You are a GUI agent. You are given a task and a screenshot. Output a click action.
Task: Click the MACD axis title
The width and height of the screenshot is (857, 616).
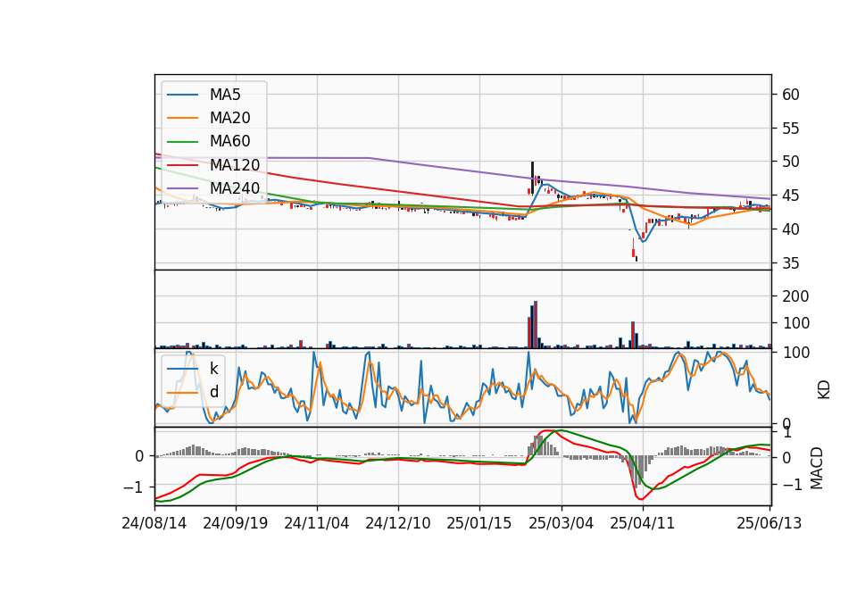click(x=816, y=467)
